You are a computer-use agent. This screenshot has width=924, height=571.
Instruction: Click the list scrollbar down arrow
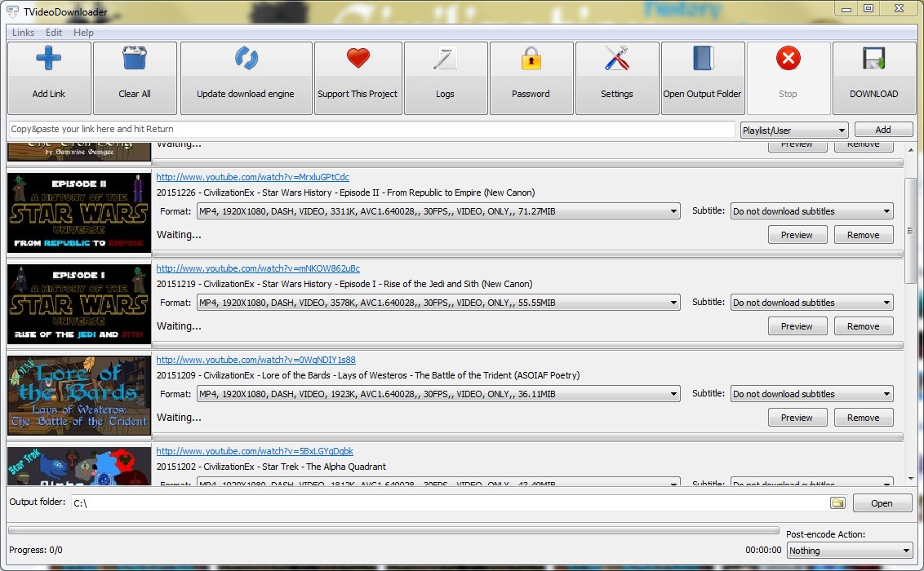pyautogui.click(x=910, y=479)
